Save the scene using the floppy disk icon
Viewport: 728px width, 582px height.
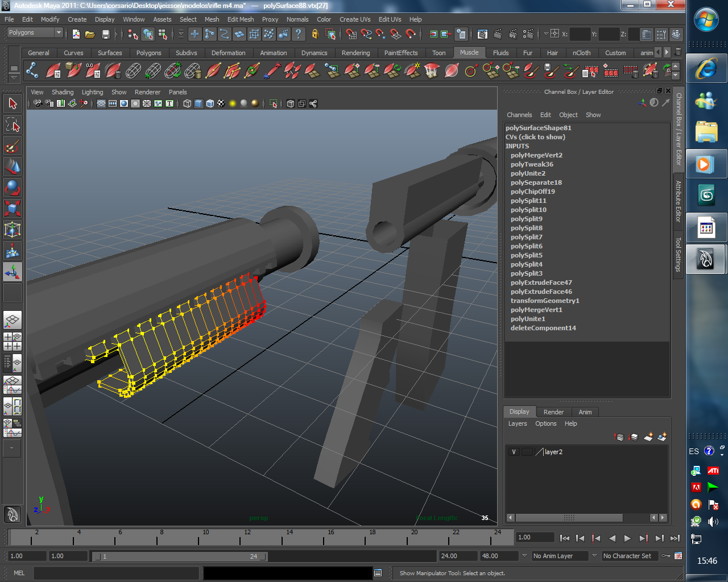click(105, 34)
